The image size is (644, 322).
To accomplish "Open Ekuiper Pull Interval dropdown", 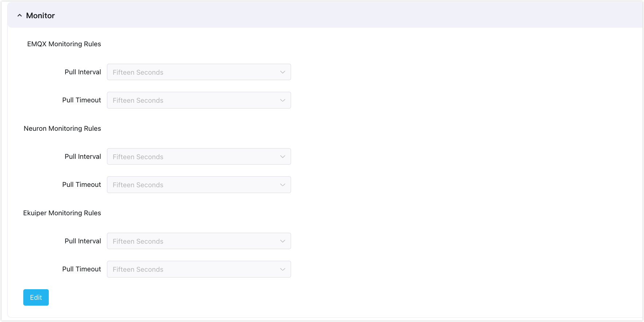I will pyautogui.click(x=199, y=241).
